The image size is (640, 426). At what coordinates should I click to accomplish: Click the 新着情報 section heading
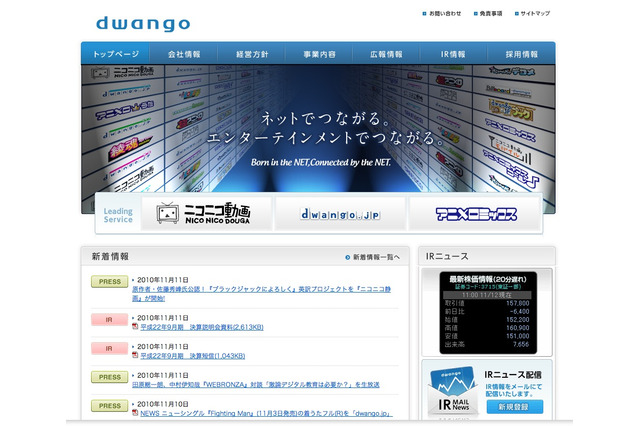[x=110, y=256]
